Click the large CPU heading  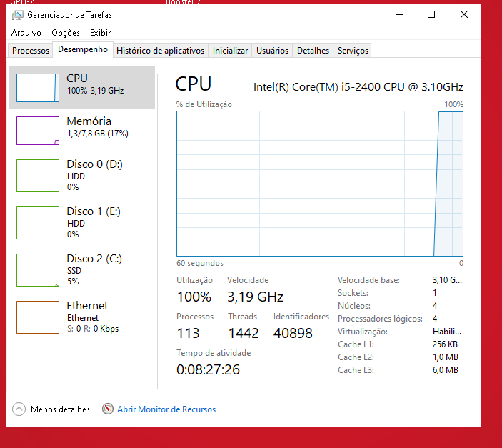click(193, 84)
